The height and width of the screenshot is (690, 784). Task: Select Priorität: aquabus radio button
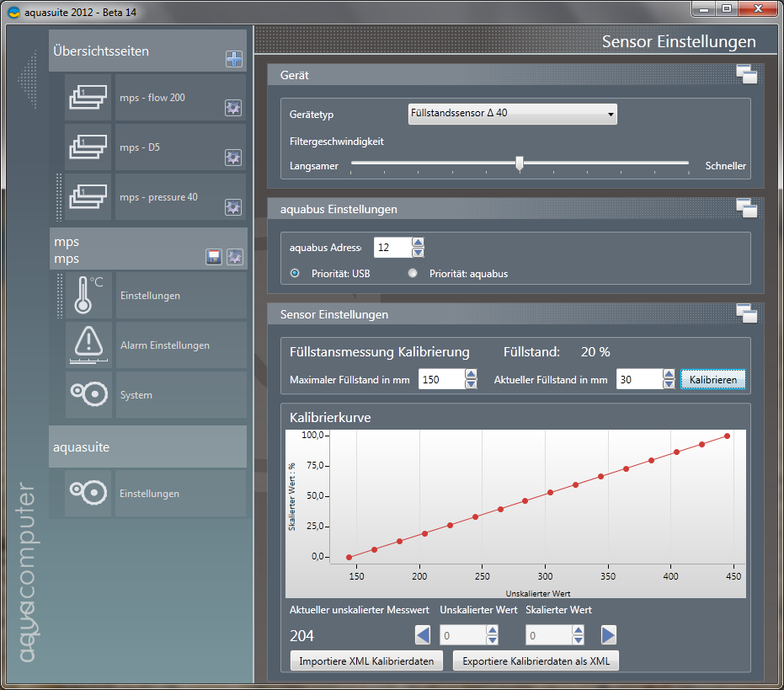(413, 273)
